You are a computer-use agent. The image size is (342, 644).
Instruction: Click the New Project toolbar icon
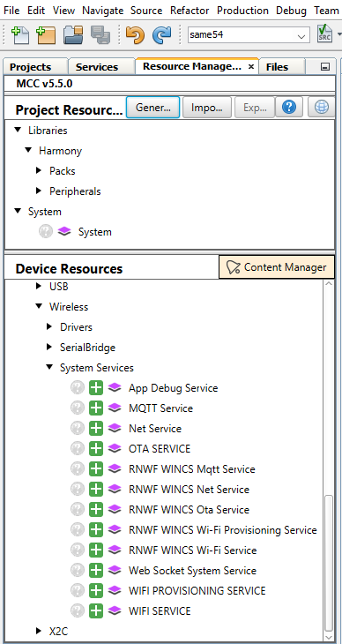coord(46,35)
